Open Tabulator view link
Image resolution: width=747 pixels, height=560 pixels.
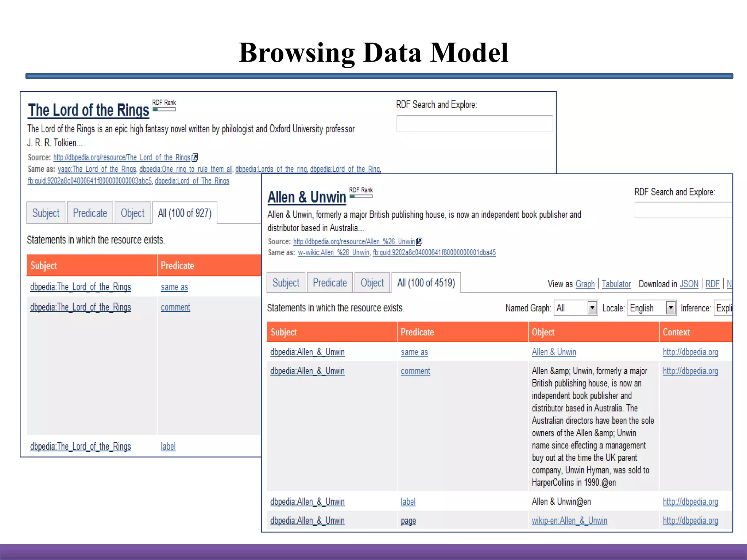point(616,284)
